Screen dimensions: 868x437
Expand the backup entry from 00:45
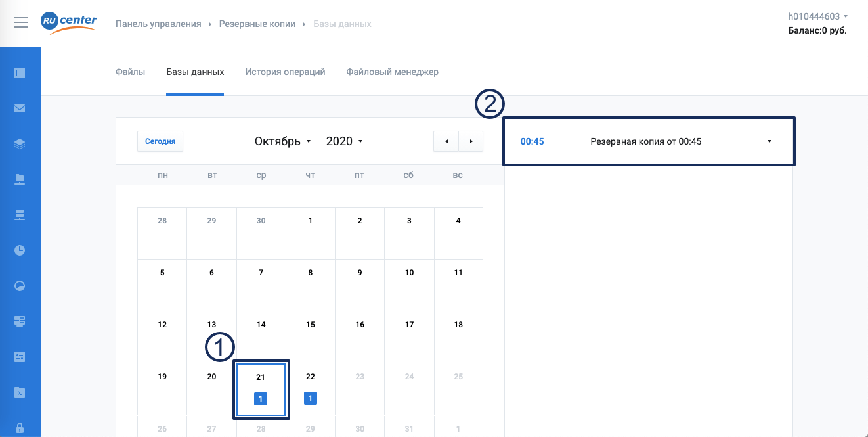[769, 141]
